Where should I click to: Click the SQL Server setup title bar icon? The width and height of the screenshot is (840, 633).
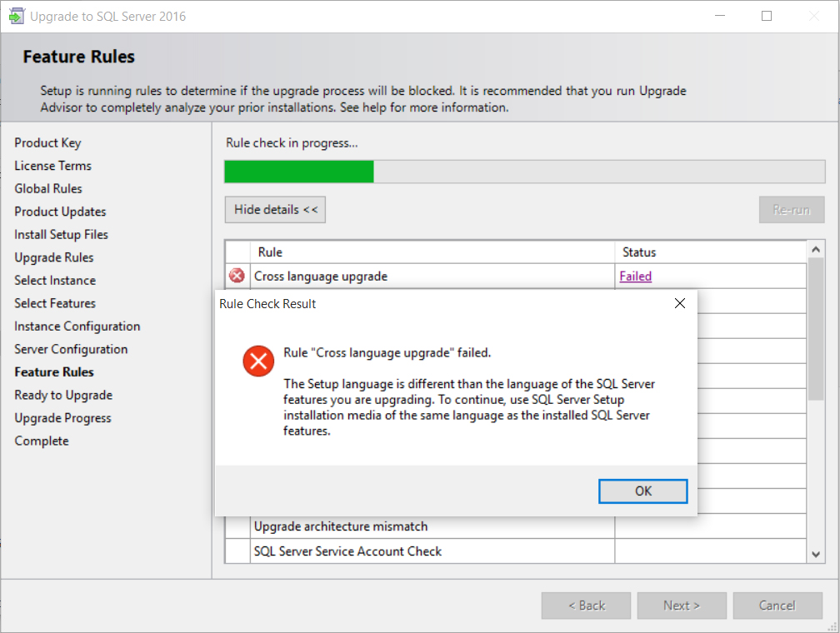(x=16, y=17)
